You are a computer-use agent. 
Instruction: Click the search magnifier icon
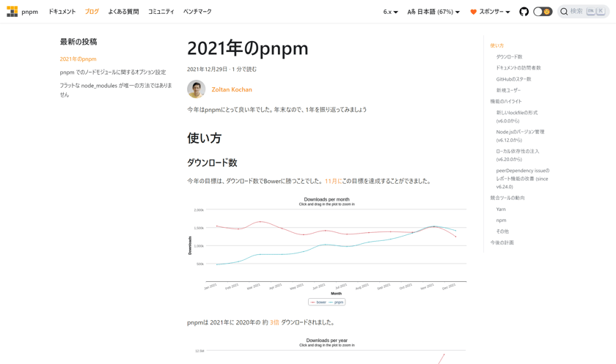click(564, 12)
